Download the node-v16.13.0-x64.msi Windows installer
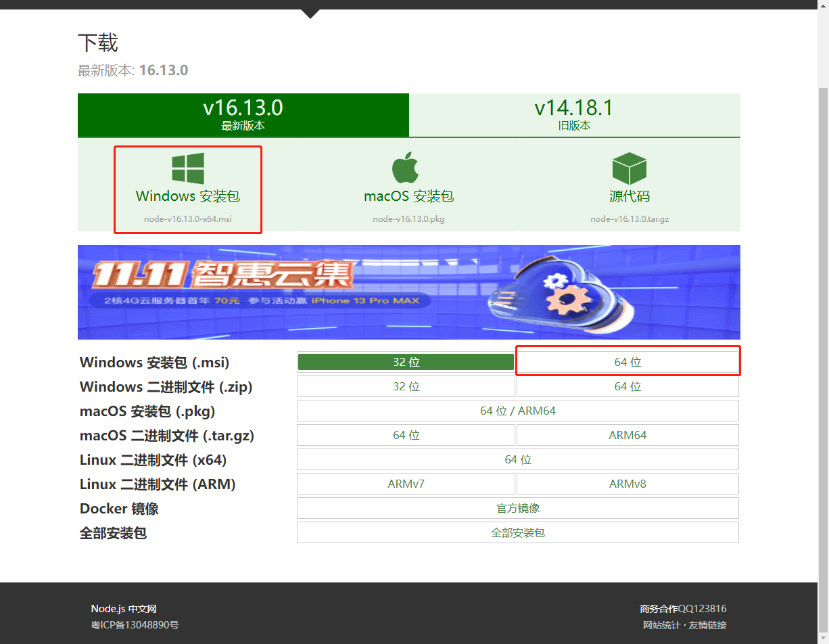The height and width of the screenshot is (644, 829). (187, 196)
